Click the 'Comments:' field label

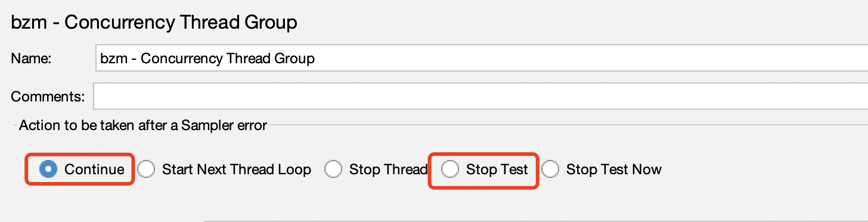(x=48, y=96)
